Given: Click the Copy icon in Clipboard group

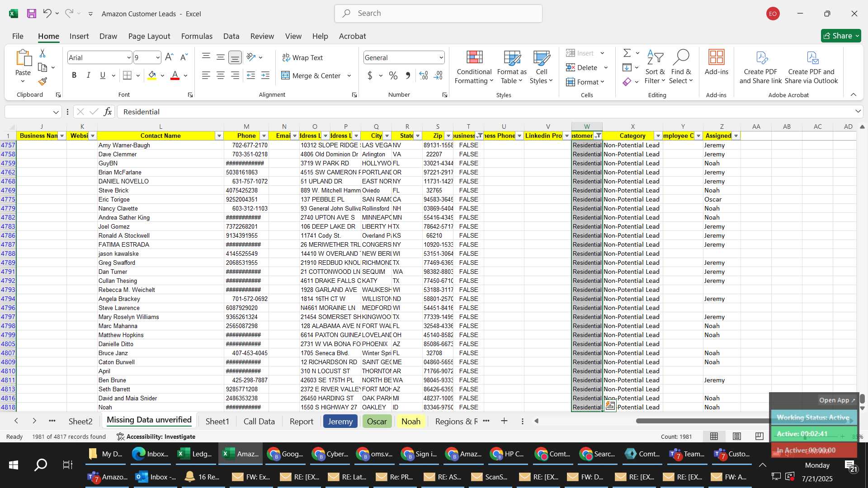Looking at the screenshot, I should (x=42, y=67).
